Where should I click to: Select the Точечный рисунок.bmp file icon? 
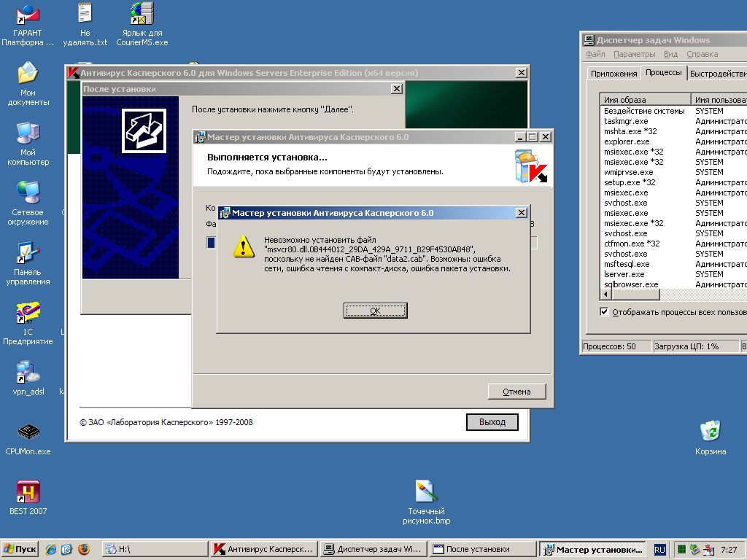pyautogui.click(x=426, y=502)
